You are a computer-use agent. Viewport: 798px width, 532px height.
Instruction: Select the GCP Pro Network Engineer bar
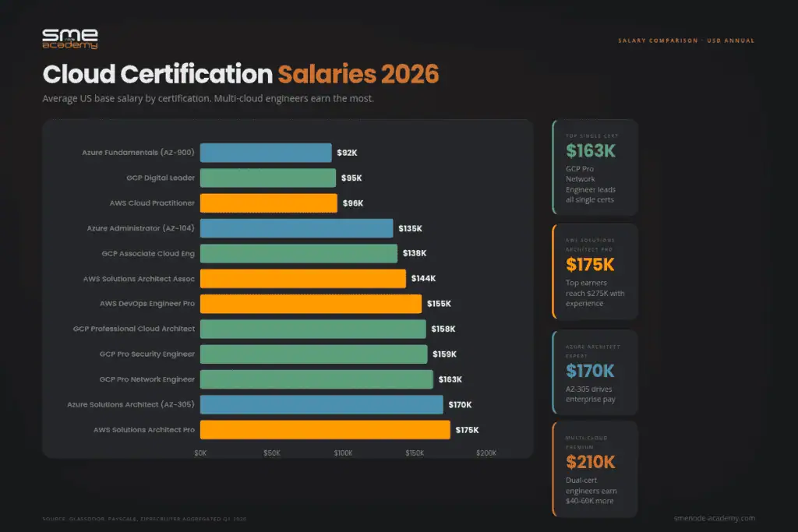click(x=316, y=379)
